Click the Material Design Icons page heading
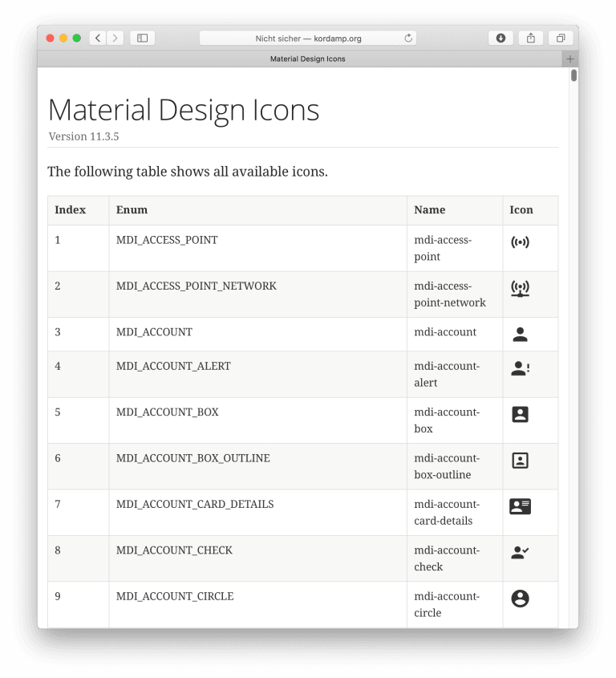 click(x=184, y=110)
